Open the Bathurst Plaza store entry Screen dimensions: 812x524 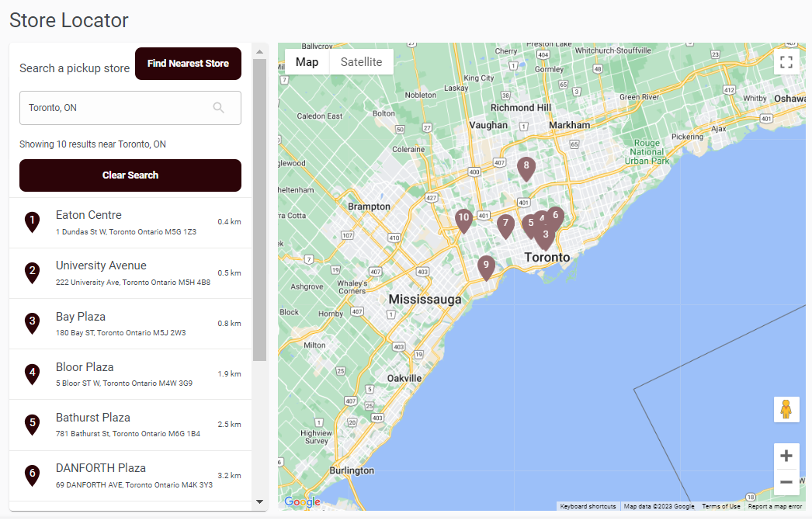click(x=130, y=425)
